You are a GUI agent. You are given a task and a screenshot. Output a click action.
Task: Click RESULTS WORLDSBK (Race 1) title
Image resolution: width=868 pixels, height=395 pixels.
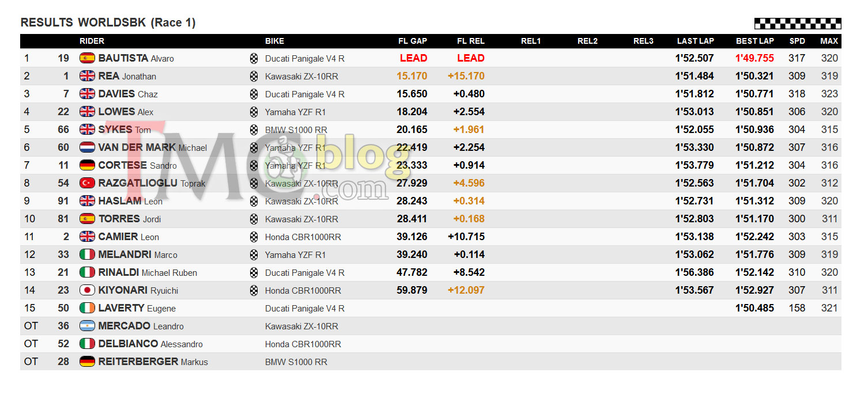point(108,23)
